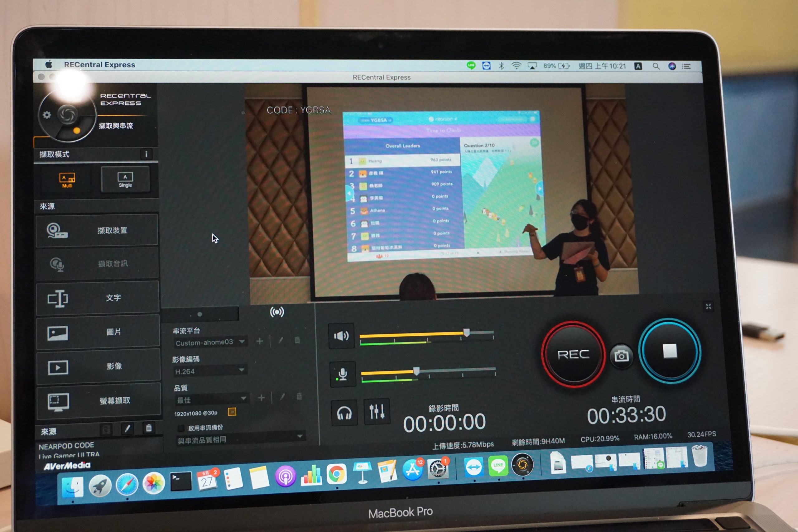Click the speaker volume slider handle
The image size is (798, 532).
(467, 333)
